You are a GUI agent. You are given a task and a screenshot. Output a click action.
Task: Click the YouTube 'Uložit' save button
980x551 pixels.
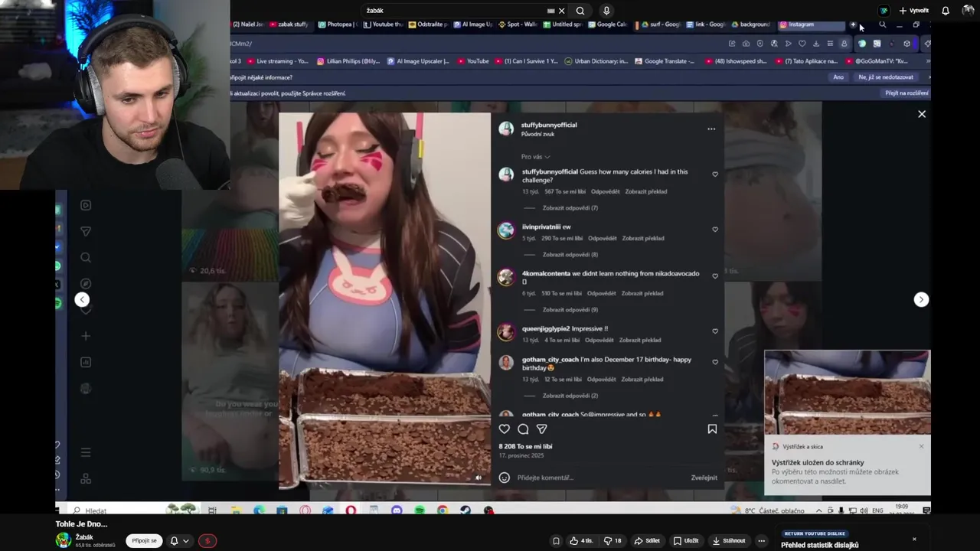tap(686, 541)
